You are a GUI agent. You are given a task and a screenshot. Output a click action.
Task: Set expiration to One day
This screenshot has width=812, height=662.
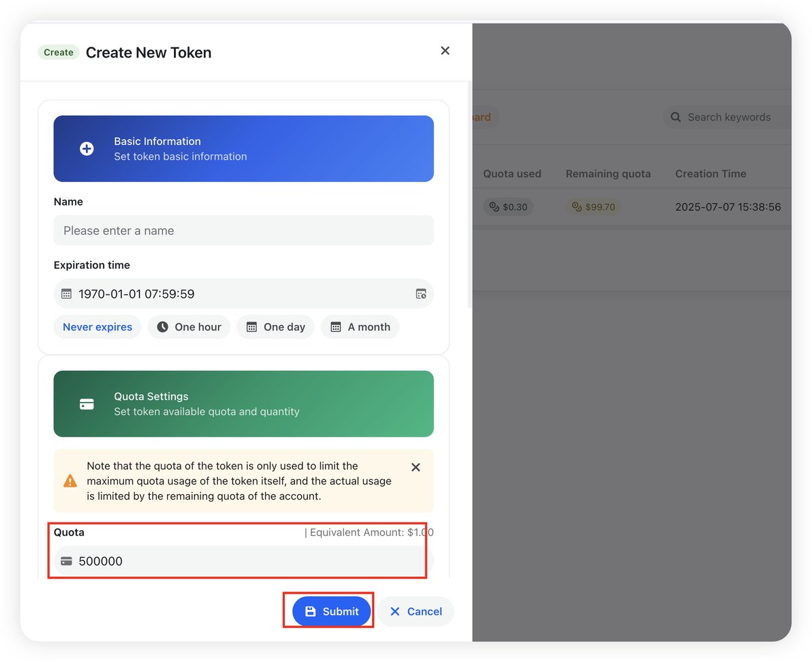pos(275,327)
